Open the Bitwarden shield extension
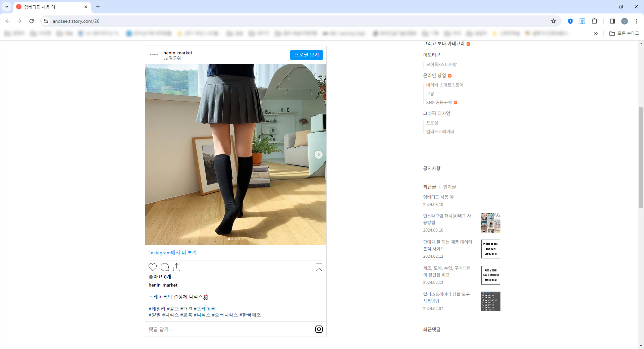Image resolution: width=644 pixels, height=349 pixels. (570, 21)
